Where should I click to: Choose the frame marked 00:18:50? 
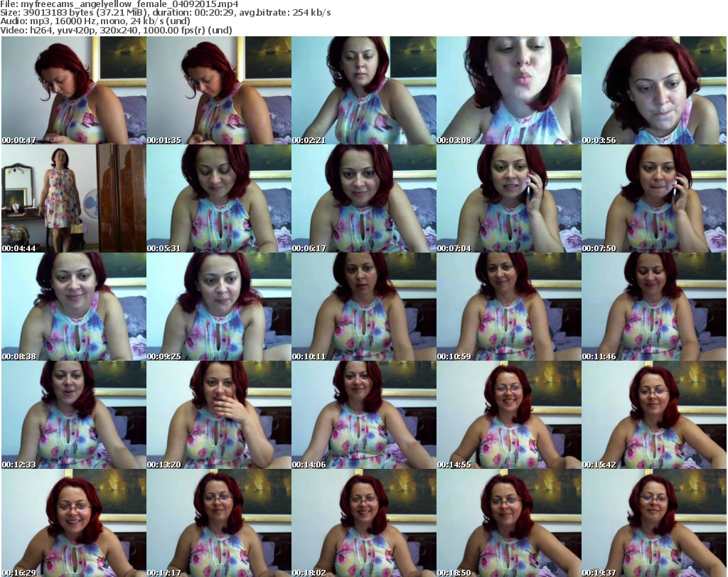point(509,523)
